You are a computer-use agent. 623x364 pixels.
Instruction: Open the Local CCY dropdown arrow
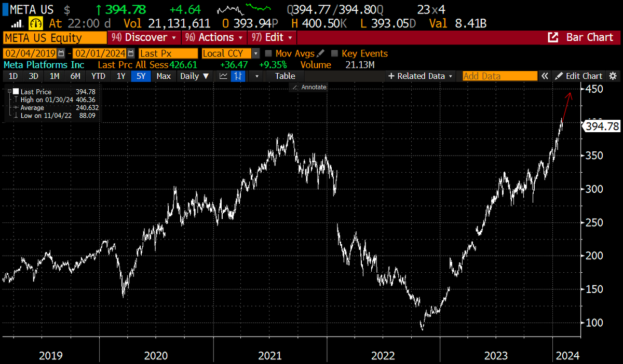(255, 53)
